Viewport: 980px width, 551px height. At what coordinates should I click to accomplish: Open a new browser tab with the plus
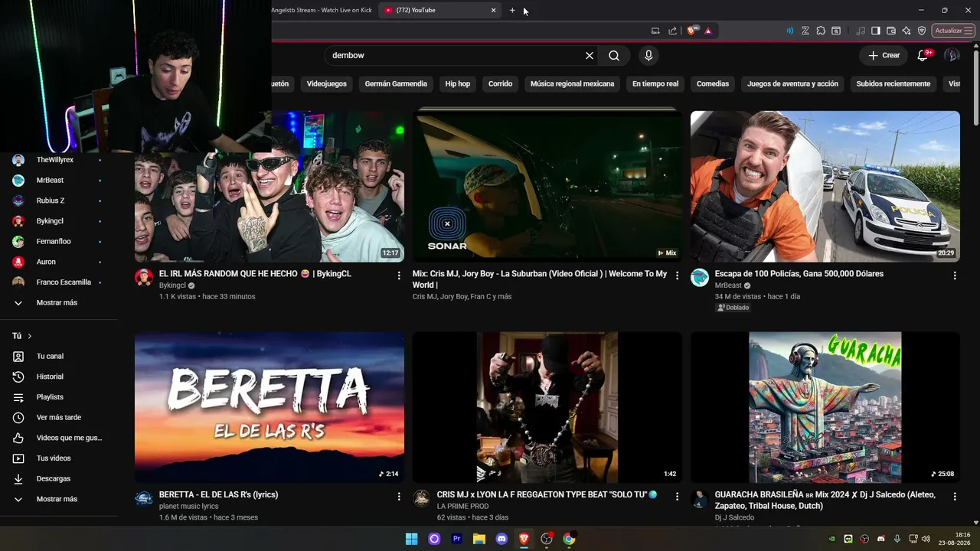[x=512, y=10]
